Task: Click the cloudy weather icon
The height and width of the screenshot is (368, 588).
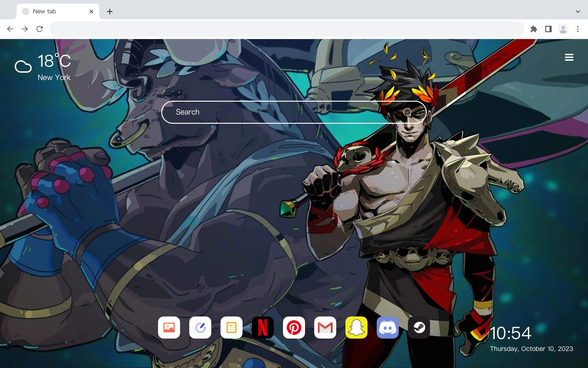Action: tap(23, 67)
